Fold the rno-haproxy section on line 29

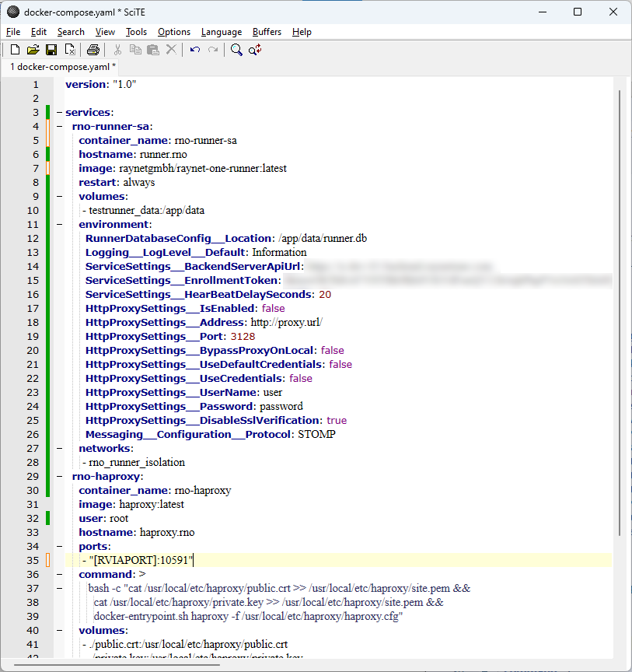(59, 477)
